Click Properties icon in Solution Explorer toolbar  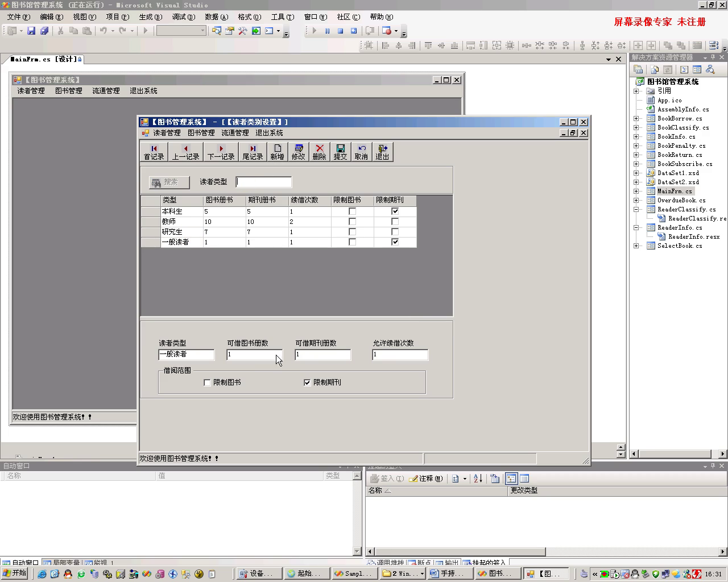pos(639,69)
